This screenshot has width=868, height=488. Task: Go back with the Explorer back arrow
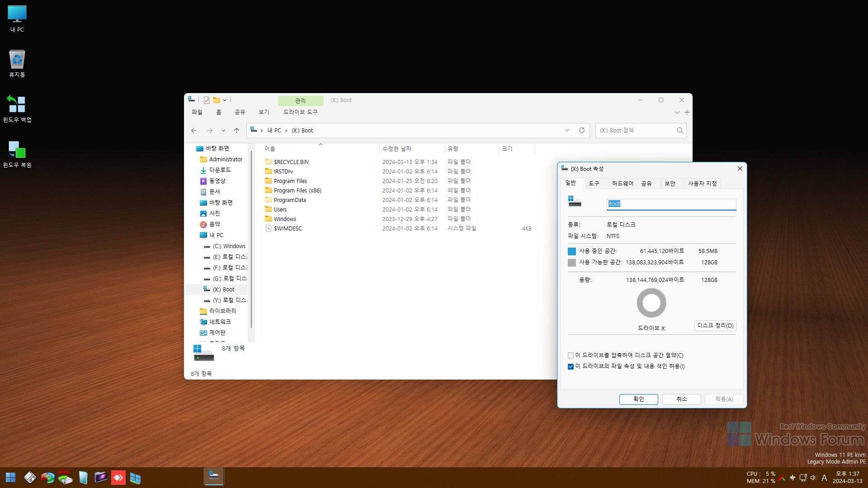tap(194, 131)
